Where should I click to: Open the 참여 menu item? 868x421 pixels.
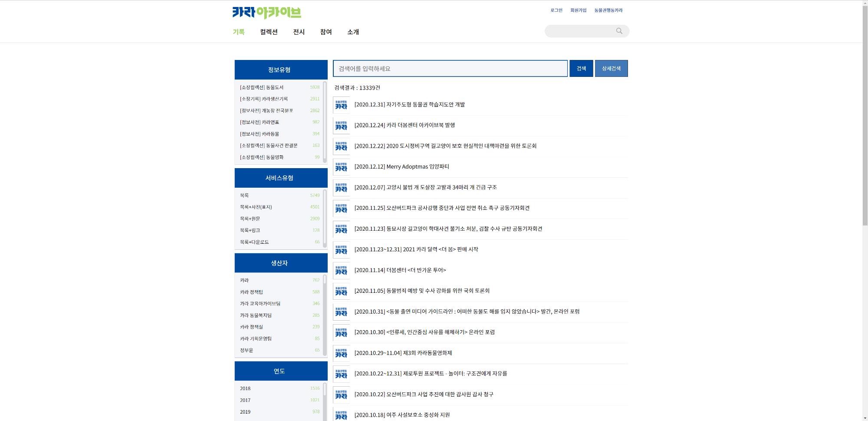[x=326, y=32]
